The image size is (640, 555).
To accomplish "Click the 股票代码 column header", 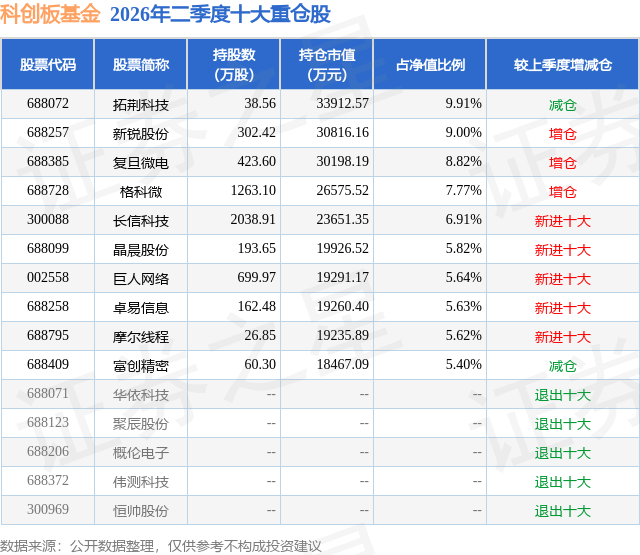I will [x=48, y=64].
